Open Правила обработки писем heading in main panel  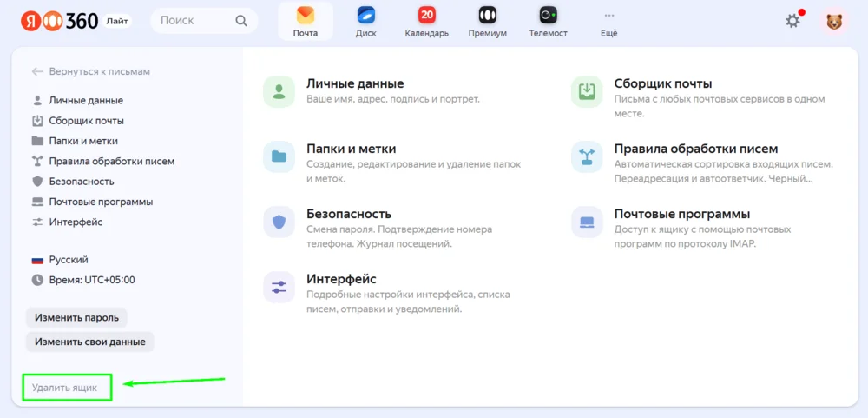click(696, 149)
